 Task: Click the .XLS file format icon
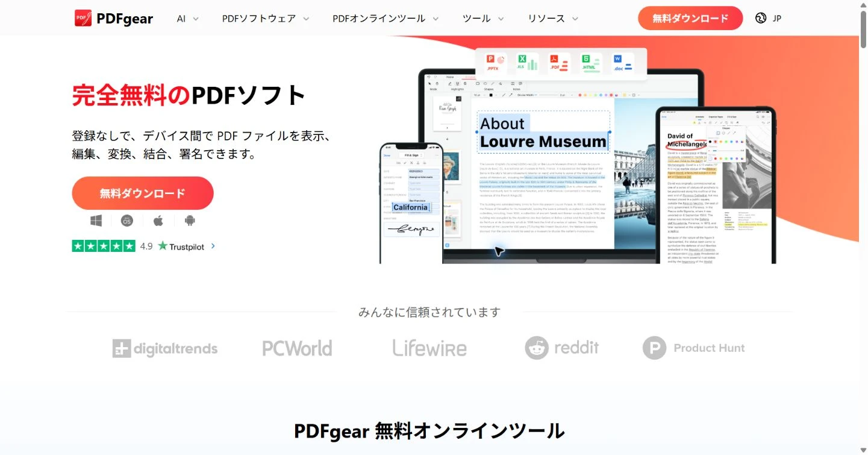(x=528, y=64)
